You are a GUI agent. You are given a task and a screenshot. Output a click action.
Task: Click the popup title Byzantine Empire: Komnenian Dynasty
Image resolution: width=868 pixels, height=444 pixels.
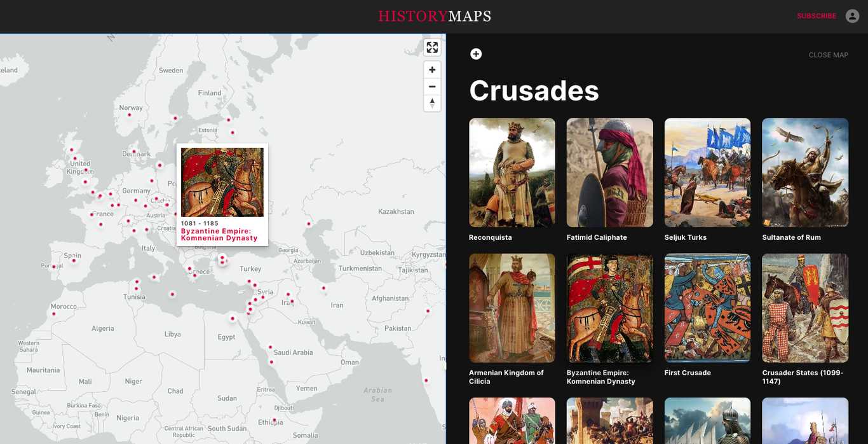tap(219, 235)
